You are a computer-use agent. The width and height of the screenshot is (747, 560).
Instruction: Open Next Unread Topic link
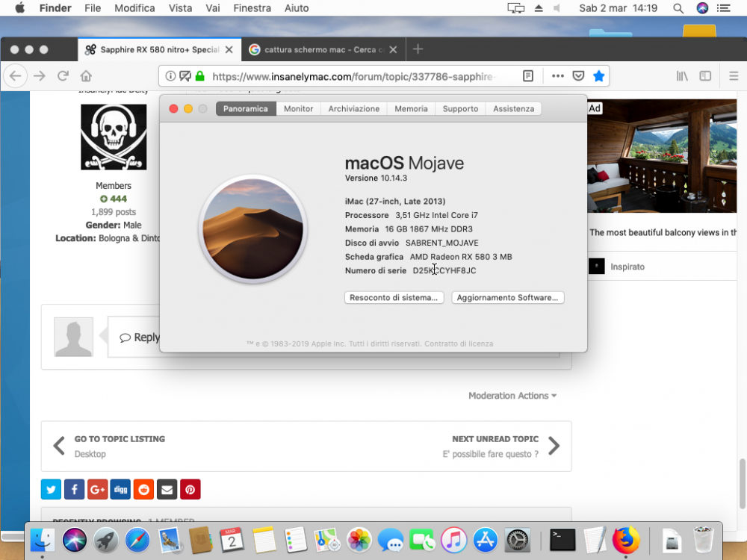point(495,439)
